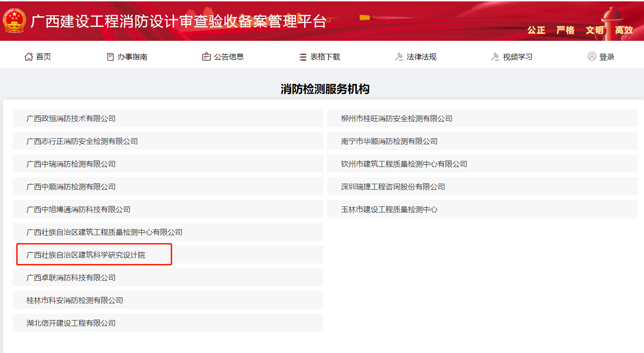Image resolution: width=644 pixels, height=353 pixels.
Task: Open the 登录 login link
Action: click(606, 57)
